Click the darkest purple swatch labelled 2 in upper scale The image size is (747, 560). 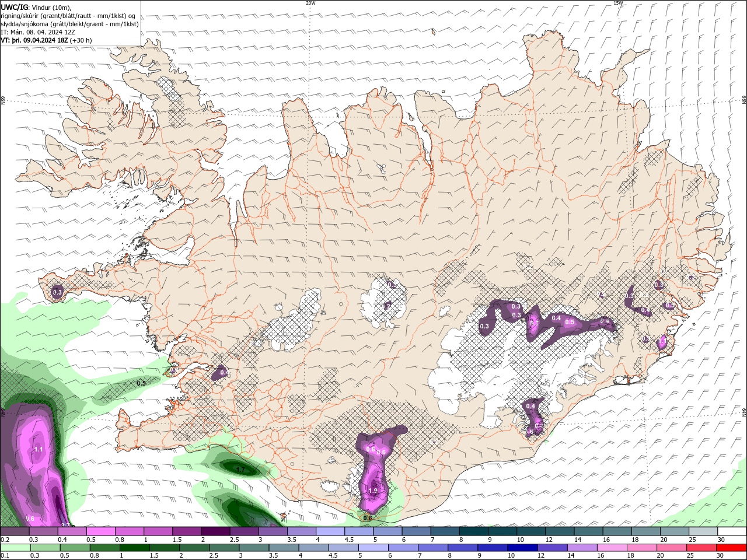(215, 531)
